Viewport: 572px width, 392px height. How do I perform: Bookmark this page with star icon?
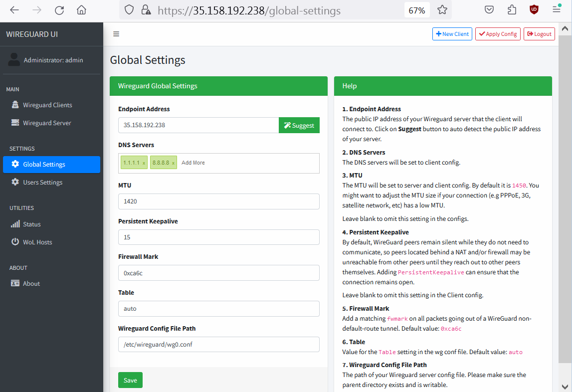click(442, 10)
